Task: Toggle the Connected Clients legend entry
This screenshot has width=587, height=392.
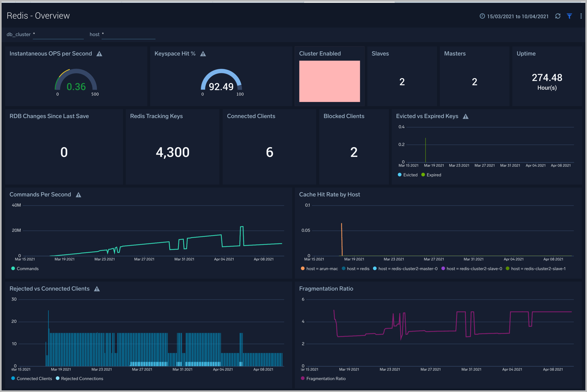Action: pos(32,378)
